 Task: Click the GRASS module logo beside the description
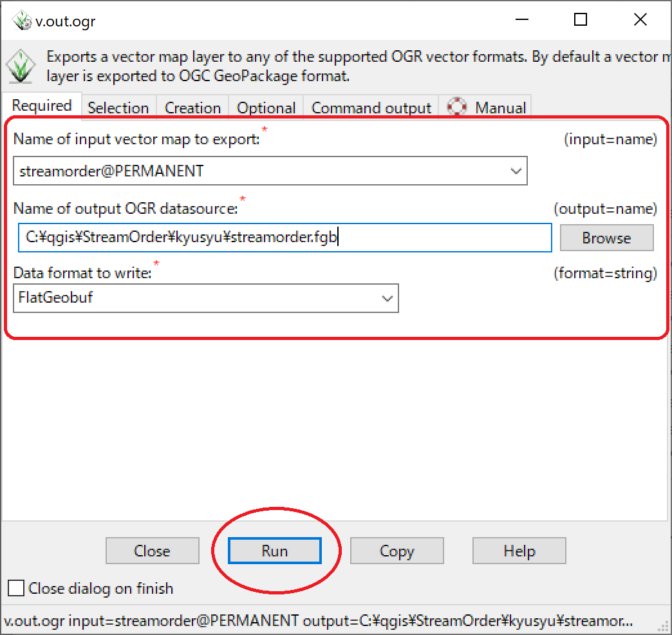(x=20, y=66)
